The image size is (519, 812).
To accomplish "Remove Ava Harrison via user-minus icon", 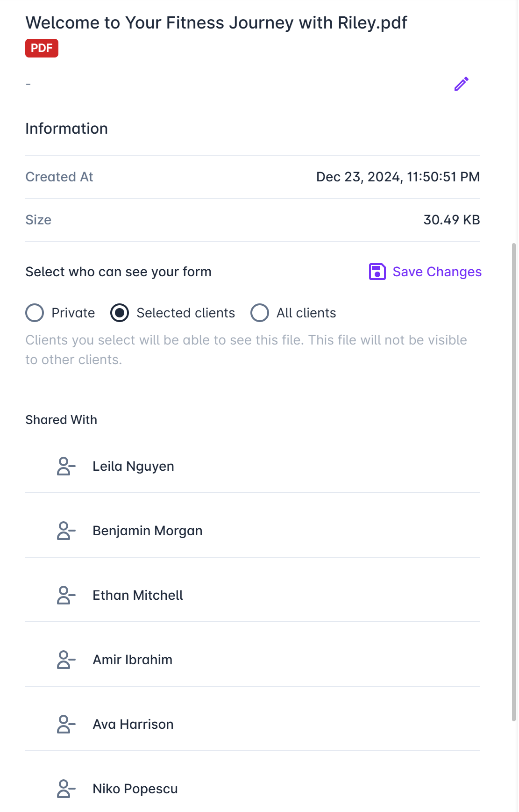I will click(66, 724).
